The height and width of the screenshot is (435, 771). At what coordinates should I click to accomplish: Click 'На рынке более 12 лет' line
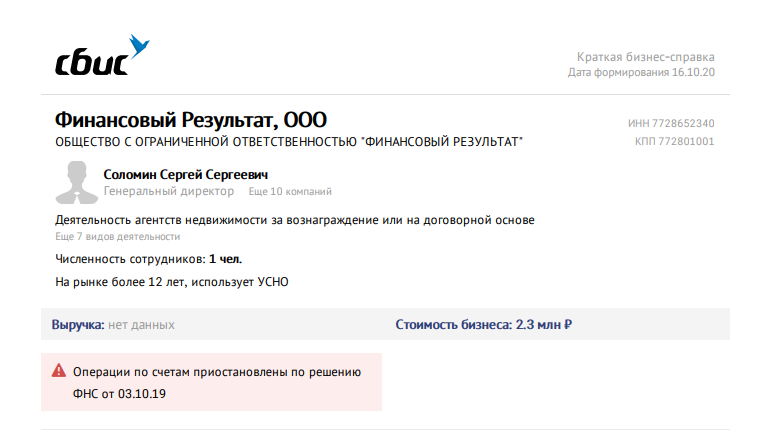point(172,282)
